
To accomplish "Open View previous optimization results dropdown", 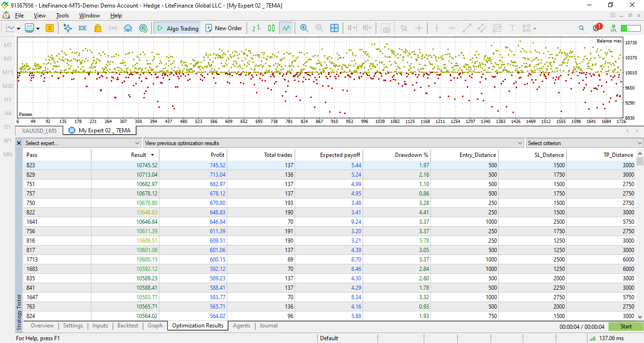I will click(x=334, y=143).
